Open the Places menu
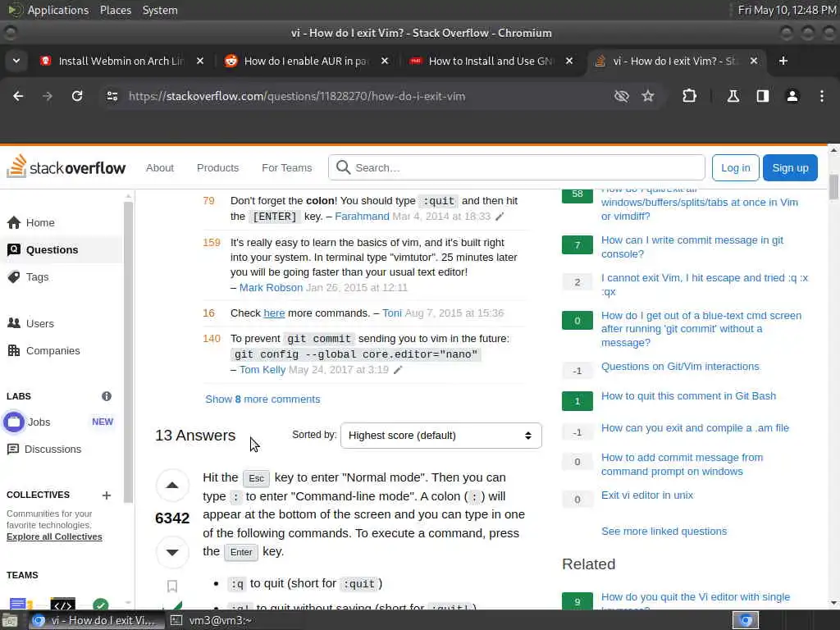The image size is (840, 630). coord(116,10)
